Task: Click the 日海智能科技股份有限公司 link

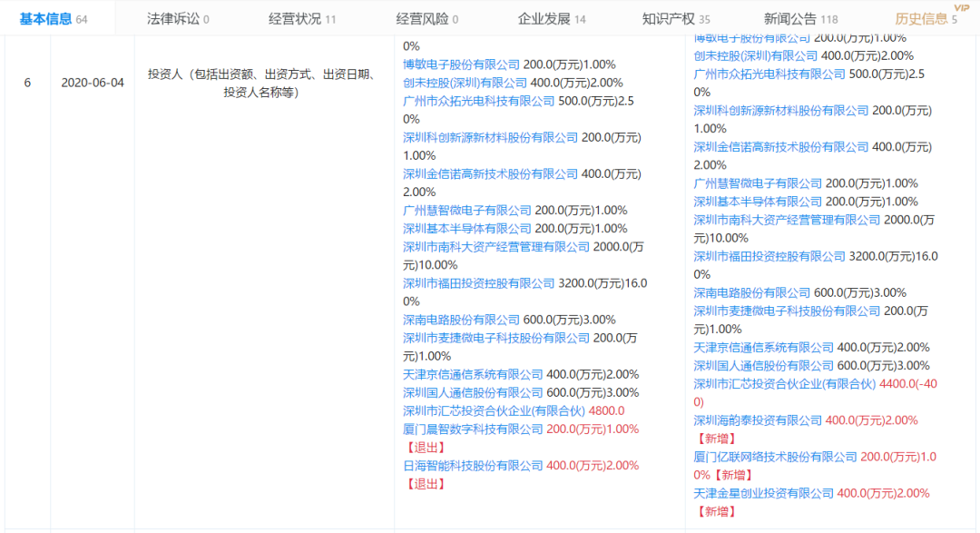Action: point(473,466)
